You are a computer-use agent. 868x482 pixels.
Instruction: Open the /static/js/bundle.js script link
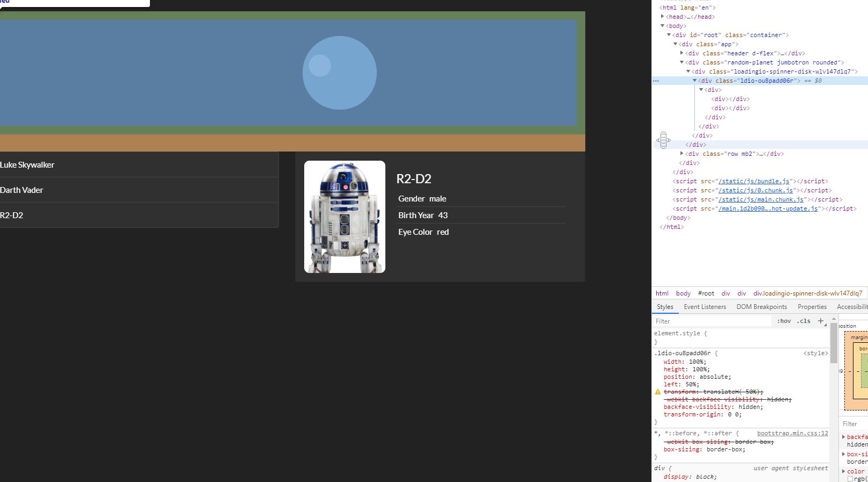click(754, 181)
